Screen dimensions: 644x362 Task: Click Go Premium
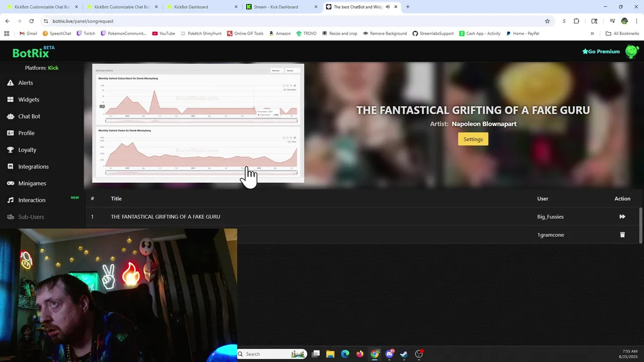601,51
